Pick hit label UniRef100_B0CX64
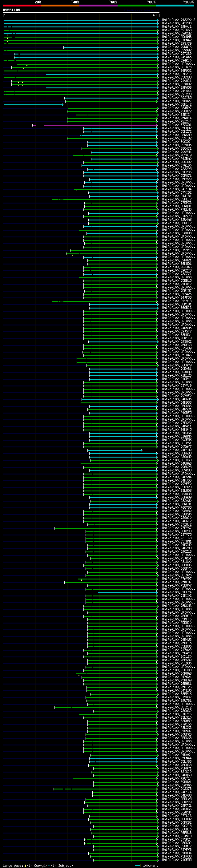 [x=176, y=142]
